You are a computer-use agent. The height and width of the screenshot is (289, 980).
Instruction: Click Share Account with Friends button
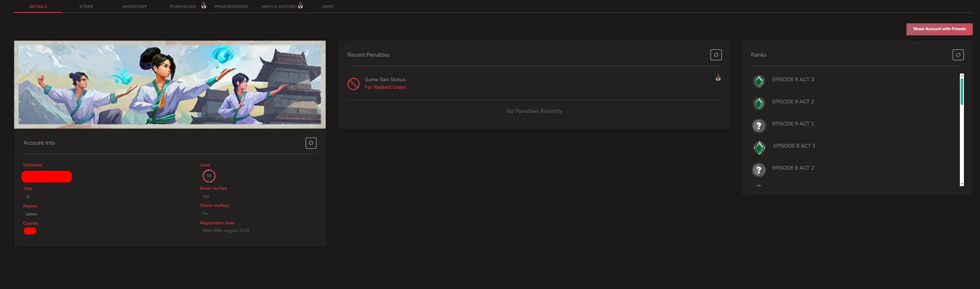(x=939, y=29)
